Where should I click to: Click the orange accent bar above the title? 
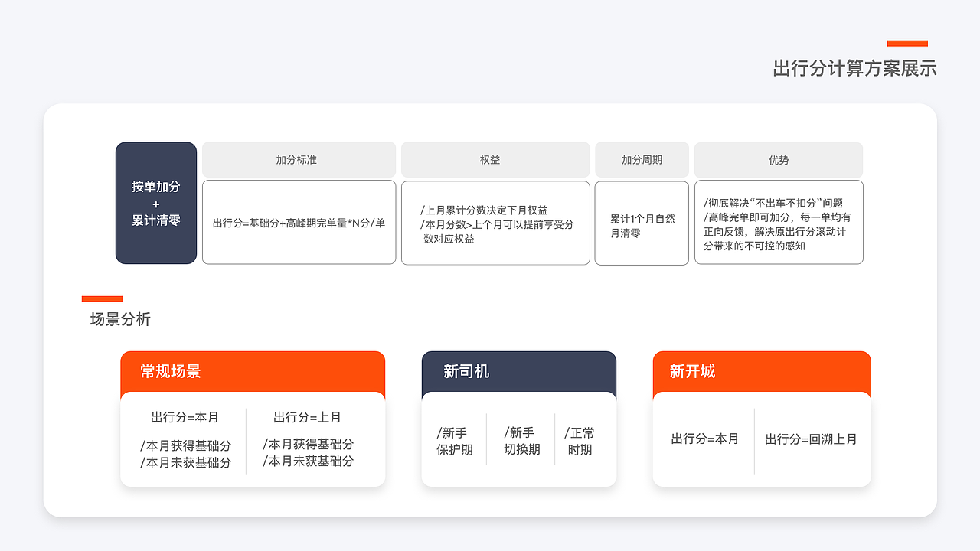click(907, 44)
